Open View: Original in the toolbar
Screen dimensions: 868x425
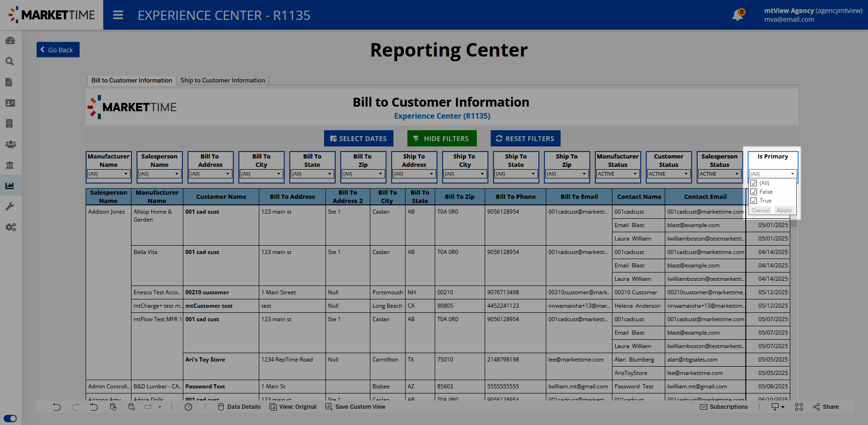293,407
